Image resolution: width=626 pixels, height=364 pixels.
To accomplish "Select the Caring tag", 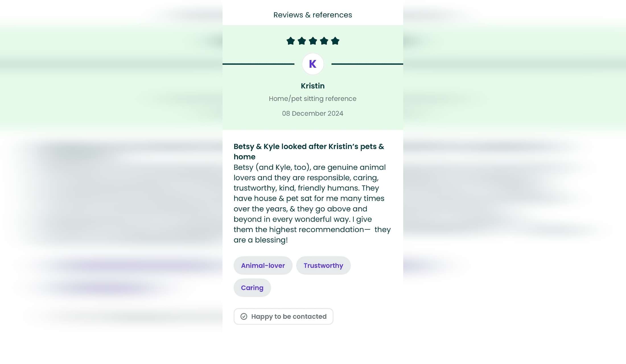I will click(252, 288).
